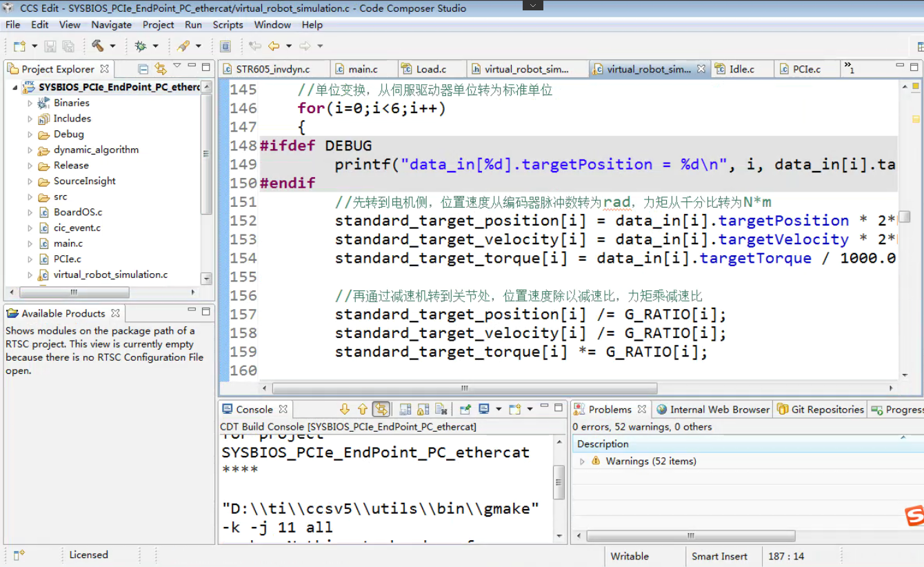This screenshot has height=567, width=924.
Task: Toggle Link with Editor in Project Explorer
Action: pyautogui.click(x=160, y=68)
